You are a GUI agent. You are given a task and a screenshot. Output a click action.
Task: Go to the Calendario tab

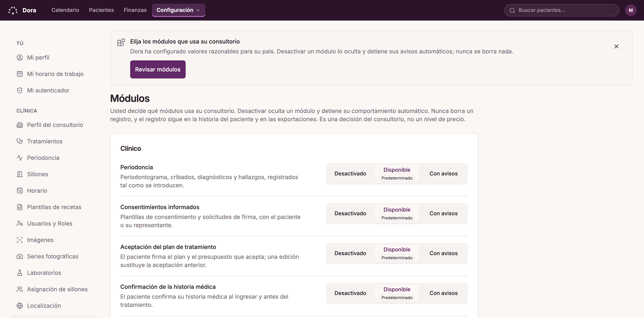point(65,10)
